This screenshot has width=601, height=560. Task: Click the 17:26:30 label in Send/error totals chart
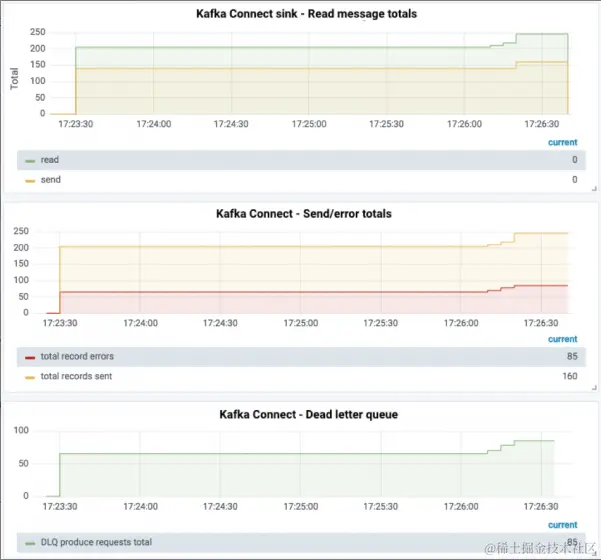(x=541, y=323)
